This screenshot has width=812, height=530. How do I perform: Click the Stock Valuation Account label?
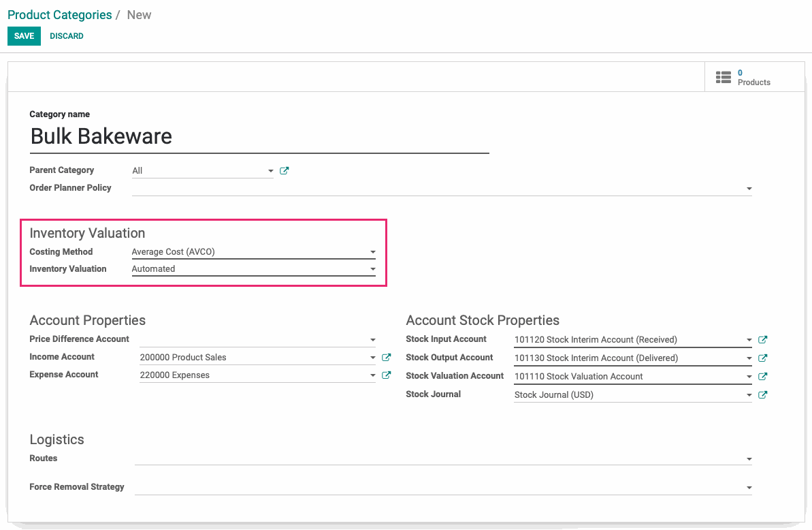(455, 375)
